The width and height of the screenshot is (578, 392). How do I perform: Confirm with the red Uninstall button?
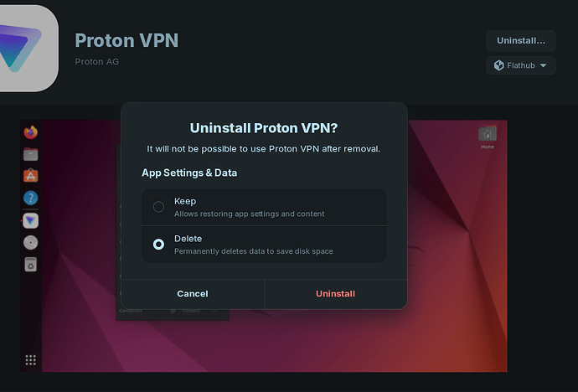pos(335,294)
